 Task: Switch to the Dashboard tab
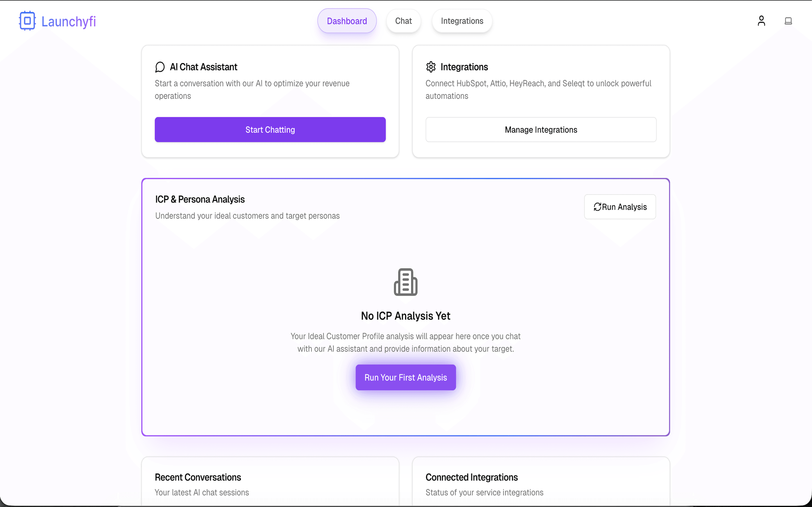(x=347, y=21)
